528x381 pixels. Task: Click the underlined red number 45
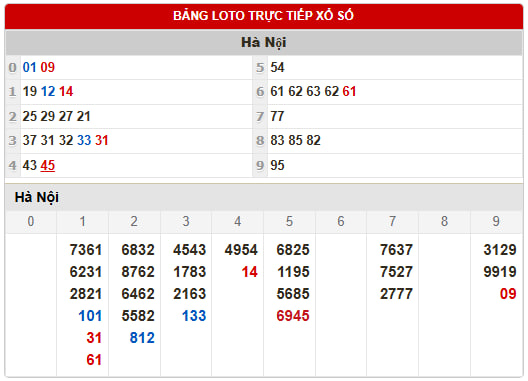(47, 165)
